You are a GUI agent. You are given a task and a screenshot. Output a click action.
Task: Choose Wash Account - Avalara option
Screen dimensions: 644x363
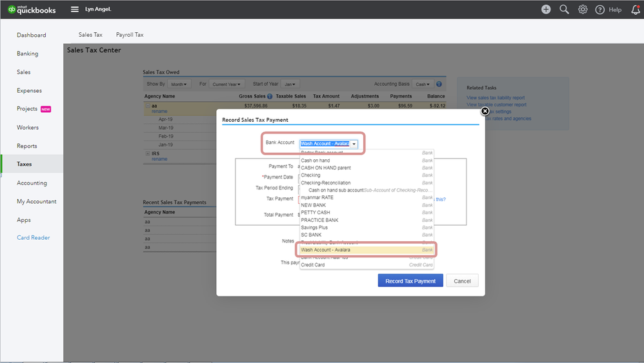pos(367,250)
